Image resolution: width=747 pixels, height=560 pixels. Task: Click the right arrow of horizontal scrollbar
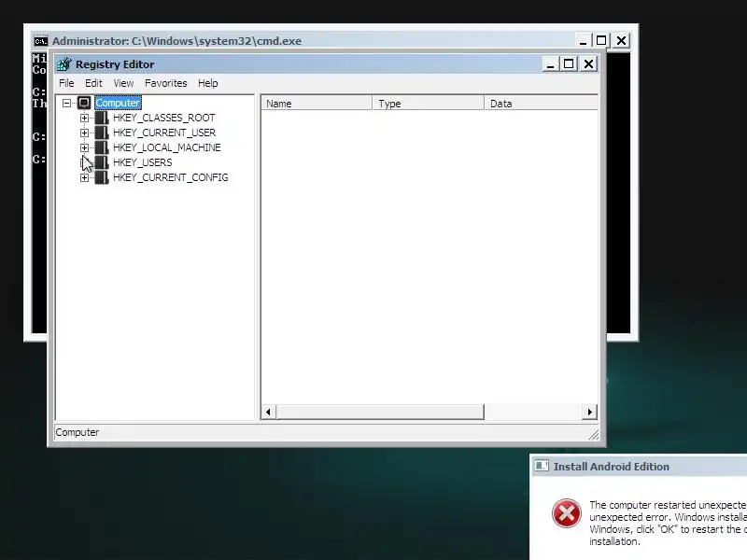[x=590, y=412]
